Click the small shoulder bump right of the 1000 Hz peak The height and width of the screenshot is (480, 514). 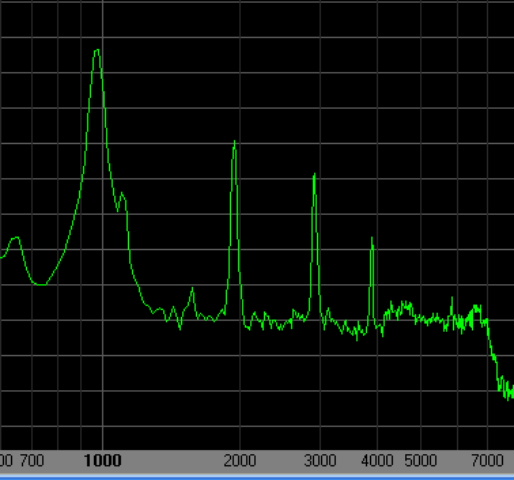[122, 195]
